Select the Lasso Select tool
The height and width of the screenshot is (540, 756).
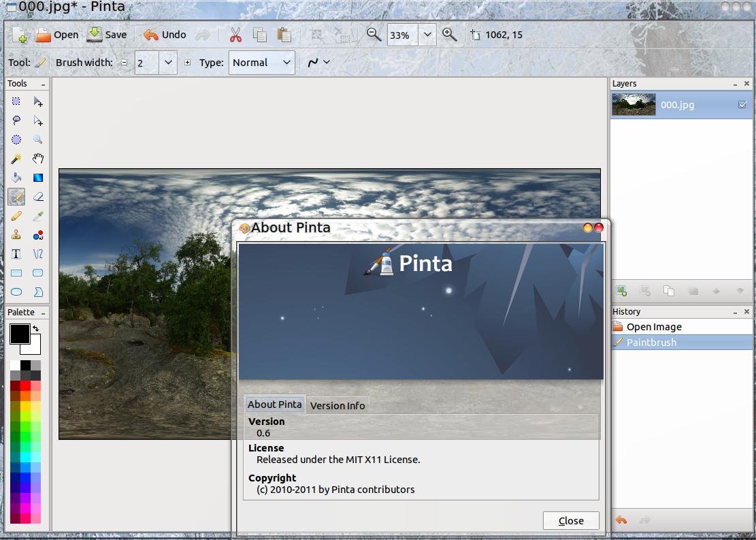[16, 120]
